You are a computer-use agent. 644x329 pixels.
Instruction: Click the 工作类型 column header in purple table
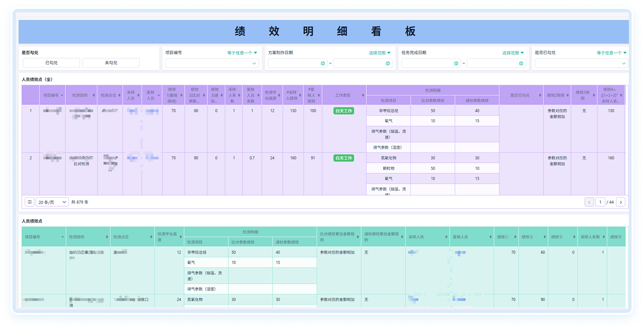[343, 96]
